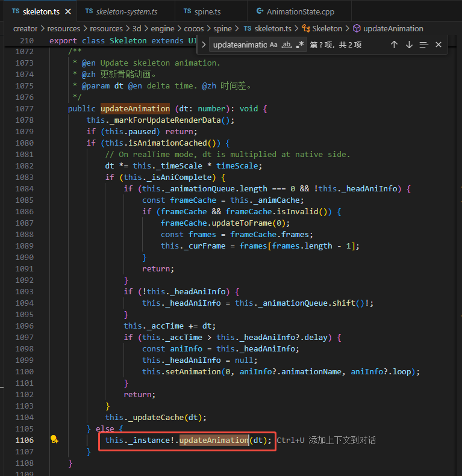Open the updateAnimation method breadcrumb

tap(393, 28)
